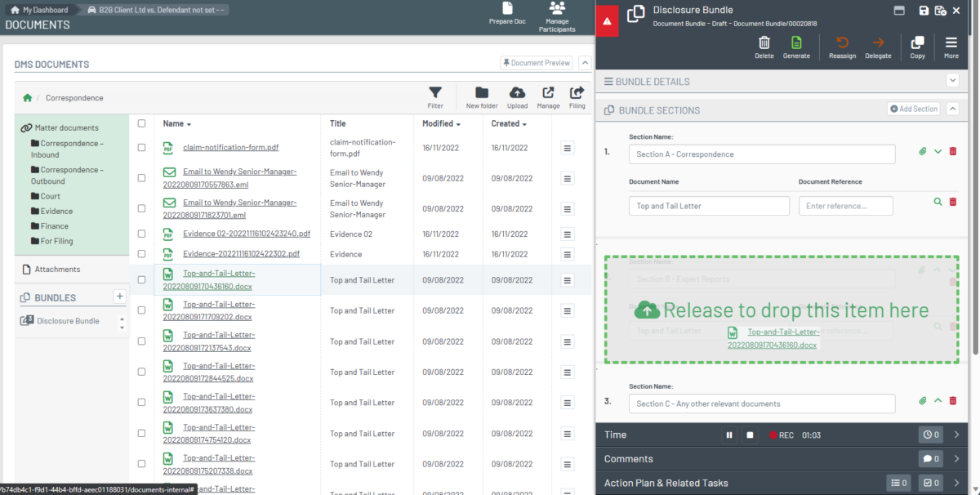Click the Add Section button
Viewport: 980px width, 495px height.
(913, 108)
